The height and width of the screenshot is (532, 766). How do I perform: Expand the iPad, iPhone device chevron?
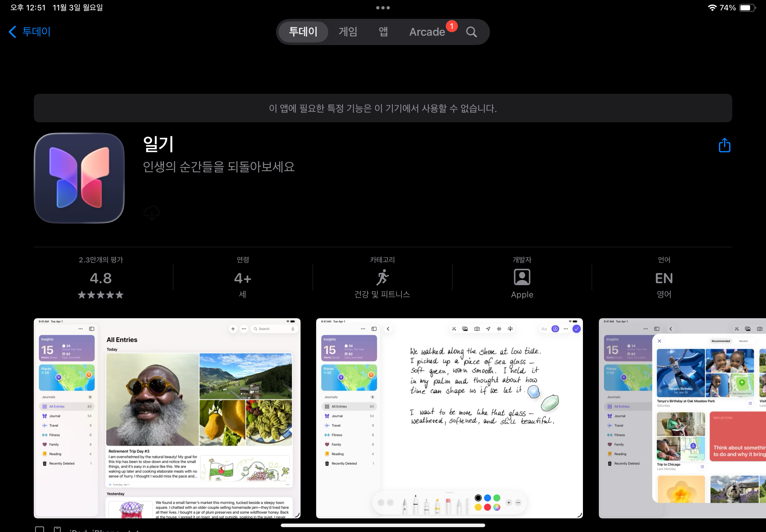(133, 530)
